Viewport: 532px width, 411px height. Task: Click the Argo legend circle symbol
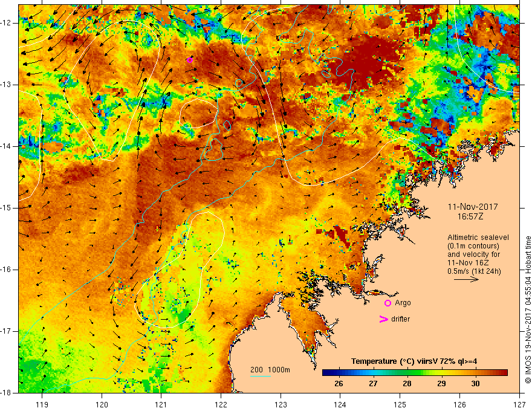[x=388, y=303]
